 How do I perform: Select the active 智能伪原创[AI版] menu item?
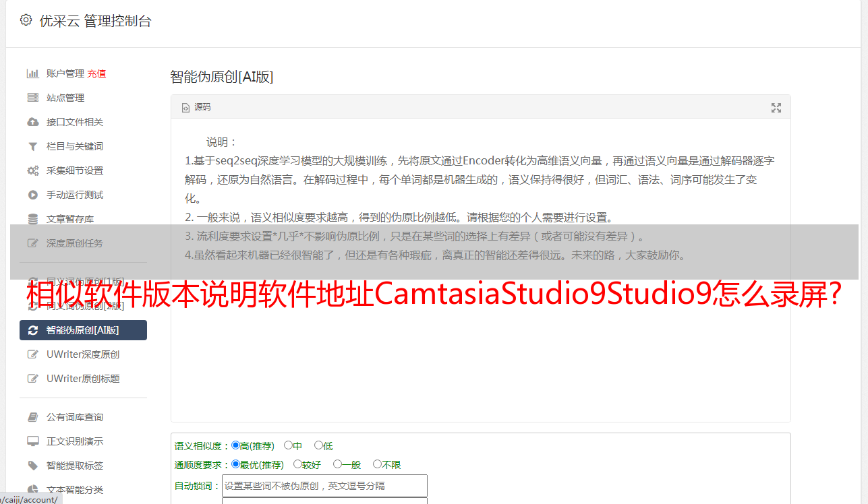click(x=83, y=330)
